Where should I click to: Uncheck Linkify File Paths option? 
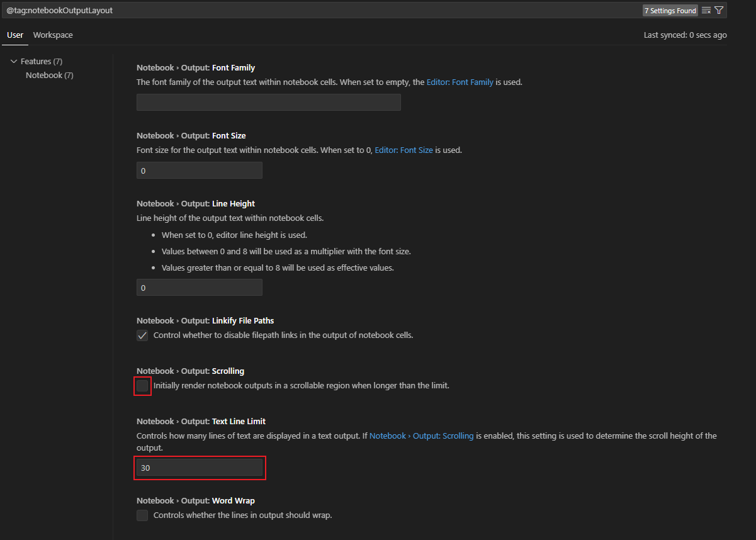[142, 335]
